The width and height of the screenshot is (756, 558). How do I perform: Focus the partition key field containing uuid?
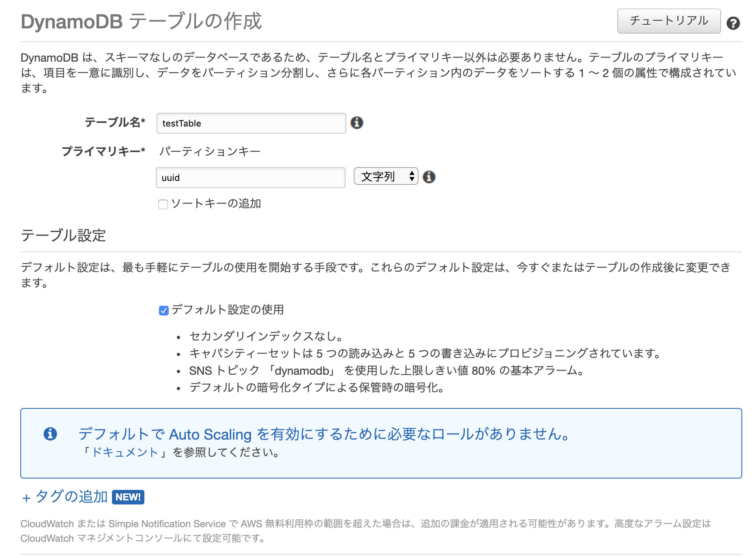(251, 178)
